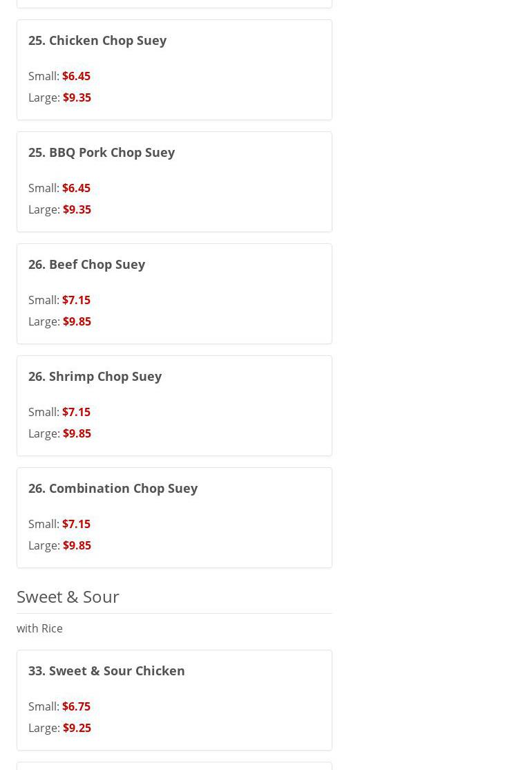Open the Chicken Chop Suey menu item
Screen dimensions: 532x770
(97, 40)
